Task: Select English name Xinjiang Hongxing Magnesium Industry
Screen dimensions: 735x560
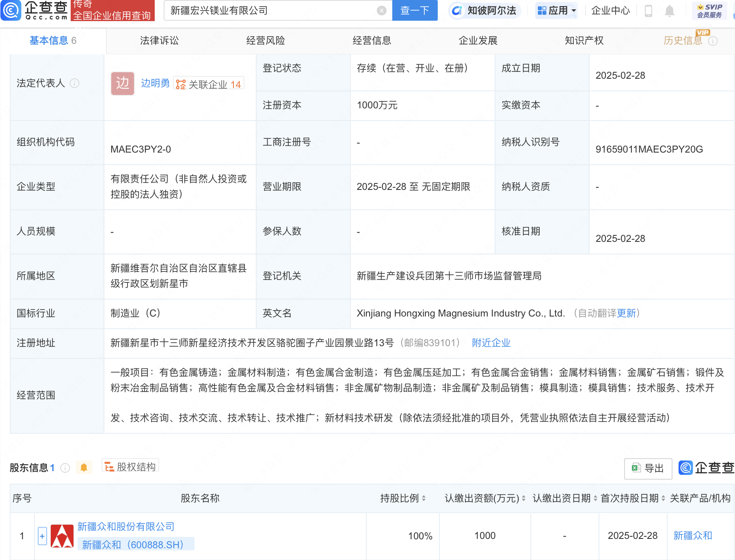Action: coord(460,313)
